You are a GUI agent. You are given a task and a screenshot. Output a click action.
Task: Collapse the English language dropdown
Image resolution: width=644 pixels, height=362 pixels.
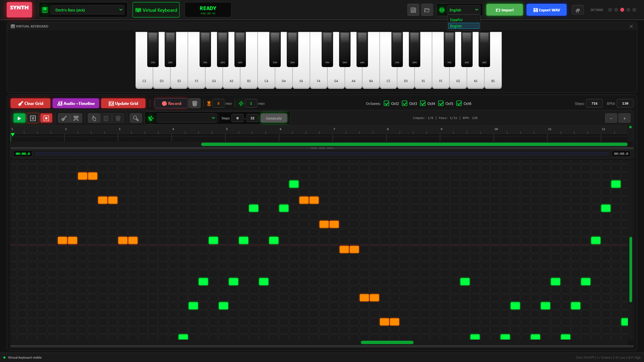[464, 10]
